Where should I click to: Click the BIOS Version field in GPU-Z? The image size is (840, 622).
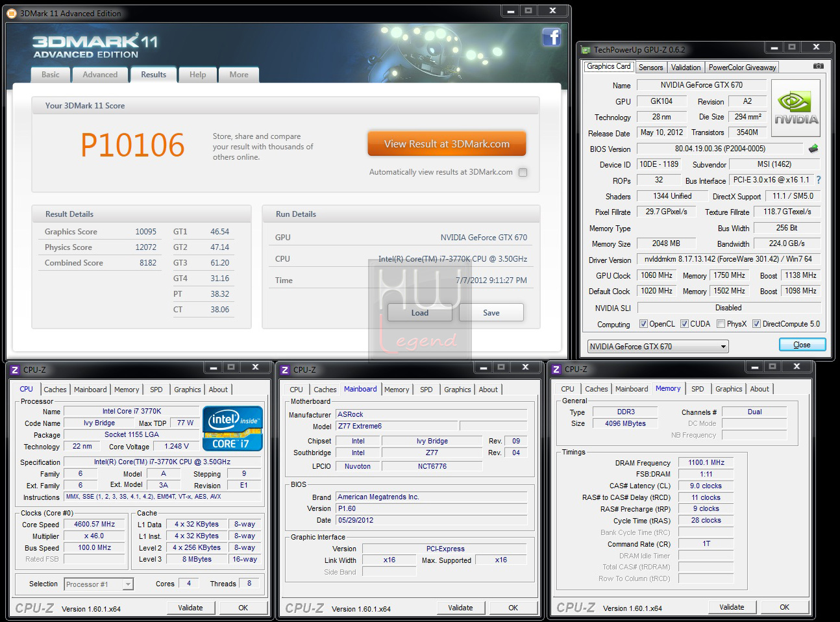click(720, 149)
